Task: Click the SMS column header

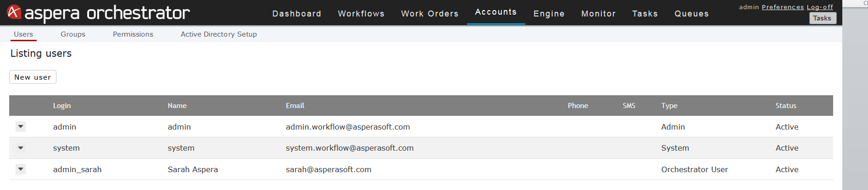Action: (629, 106)
